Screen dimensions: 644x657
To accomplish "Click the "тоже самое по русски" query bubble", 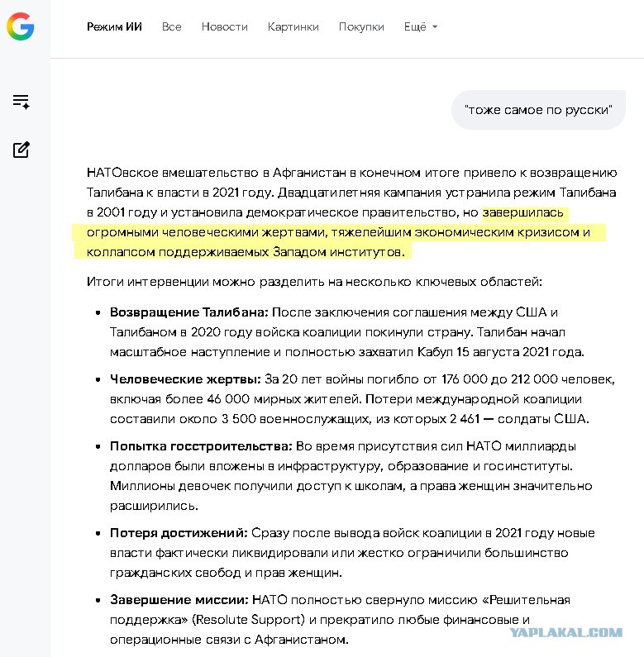I will (x=538, y=110).
